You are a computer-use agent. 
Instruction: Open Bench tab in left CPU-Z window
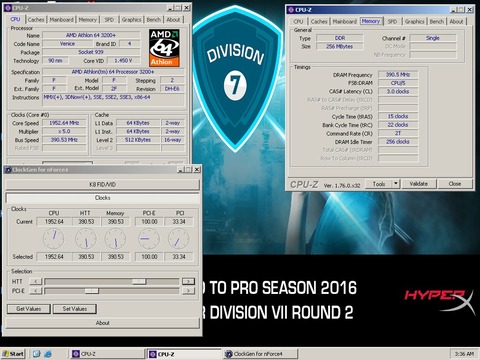(154, 20)
